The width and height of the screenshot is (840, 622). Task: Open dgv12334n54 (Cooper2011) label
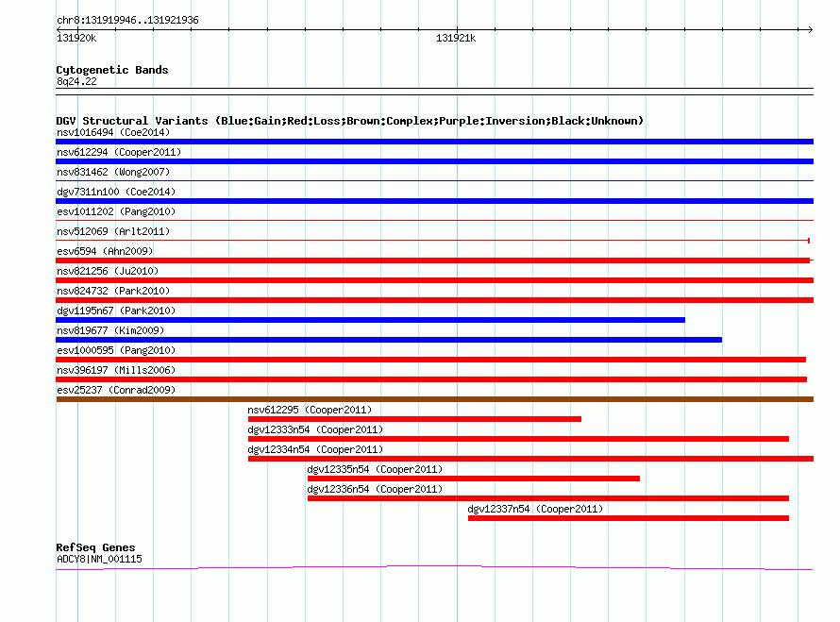[315, 449]
